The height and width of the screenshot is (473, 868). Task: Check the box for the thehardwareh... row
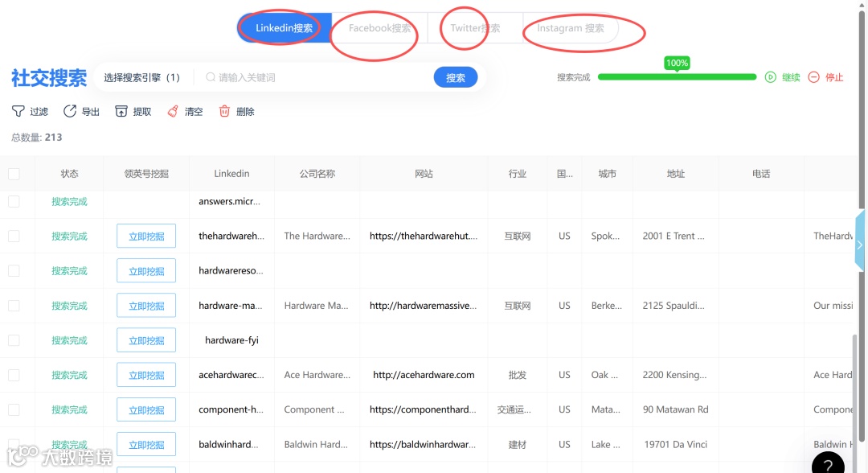[14, 236]
